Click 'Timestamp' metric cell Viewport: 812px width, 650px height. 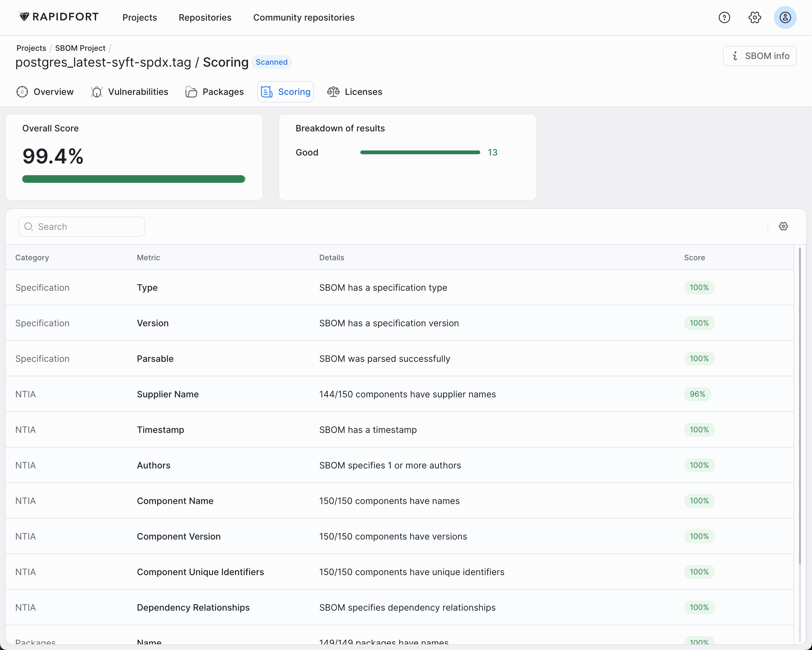pos(160,430)
